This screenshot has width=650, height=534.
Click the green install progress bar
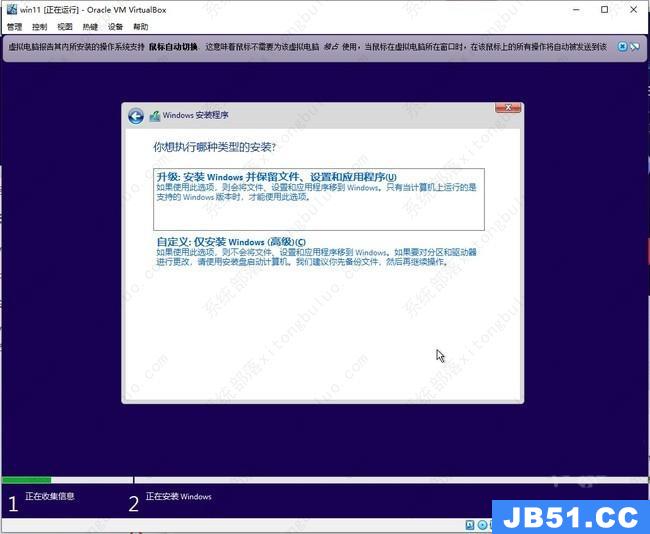point(26,480)
